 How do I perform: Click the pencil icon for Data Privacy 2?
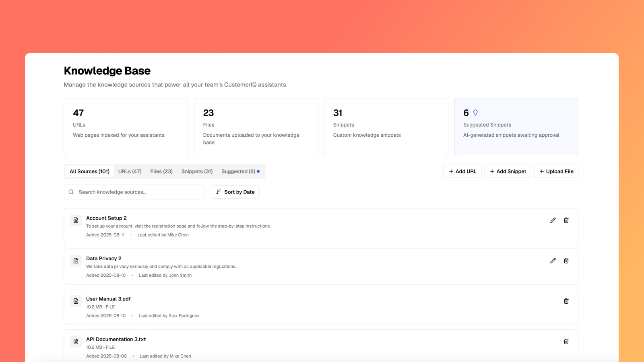[x=553, y=261]
